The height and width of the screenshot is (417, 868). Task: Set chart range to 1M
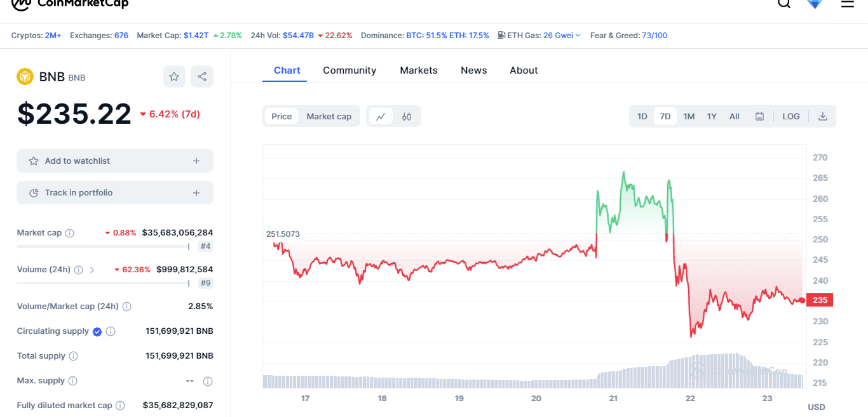[x=689, y=116]
